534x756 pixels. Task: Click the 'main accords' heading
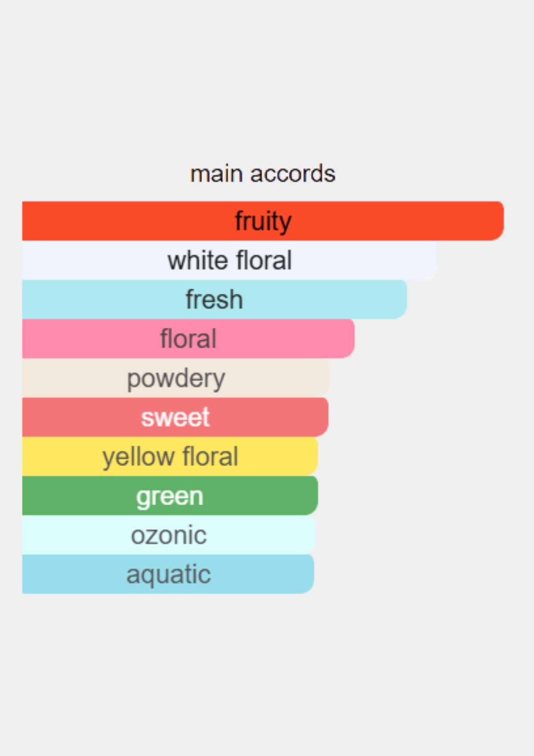coord(263,173)
